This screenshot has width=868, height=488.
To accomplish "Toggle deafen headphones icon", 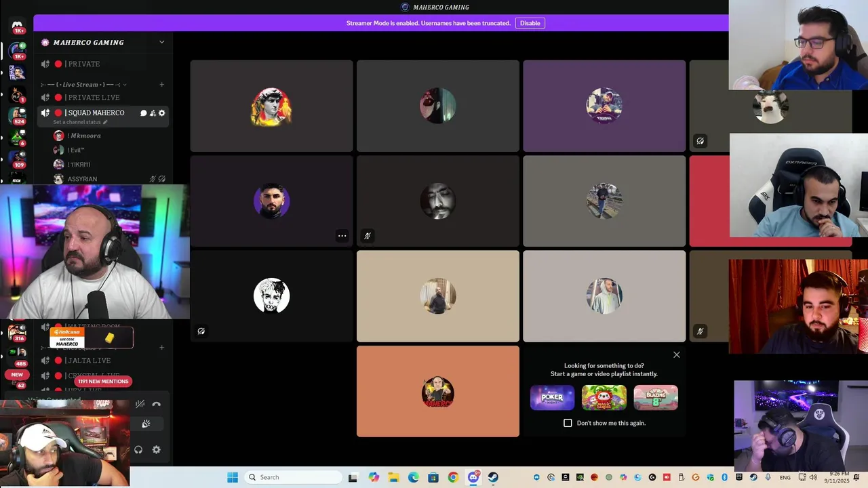I will [138, 449].
